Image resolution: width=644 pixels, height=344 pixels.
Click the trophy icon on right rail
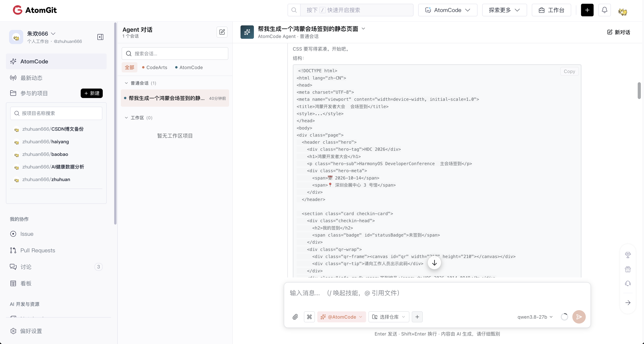click(x=628, y=255)
